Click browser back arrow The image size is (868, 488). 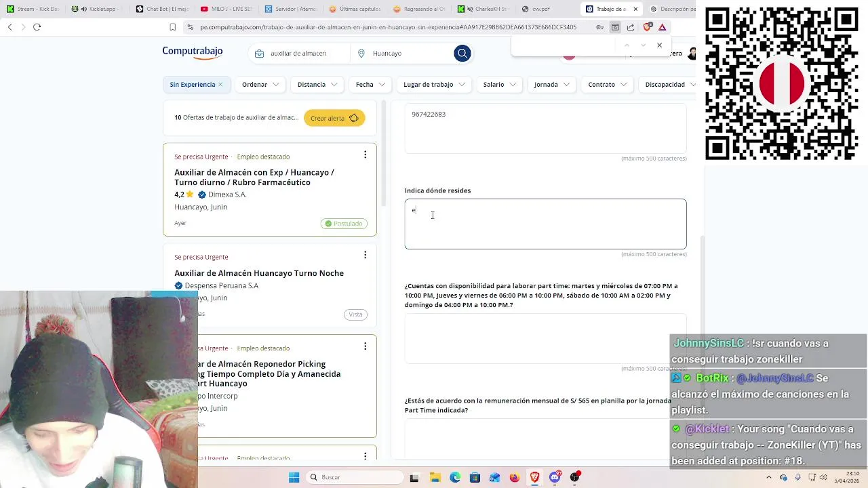pos(10,27)
